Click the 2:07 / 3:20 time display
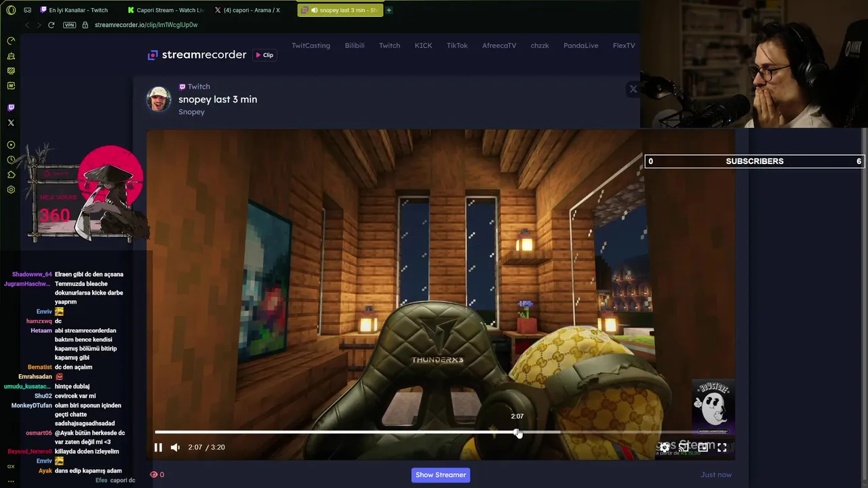868x488 pixels. (206, 447)
